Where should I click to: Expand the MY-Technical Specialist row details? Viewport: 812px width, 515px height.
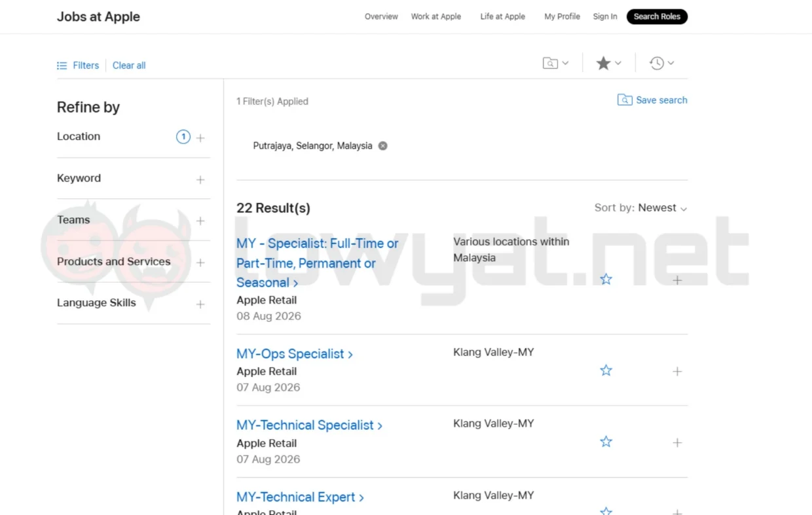click(x=677, y=442)
